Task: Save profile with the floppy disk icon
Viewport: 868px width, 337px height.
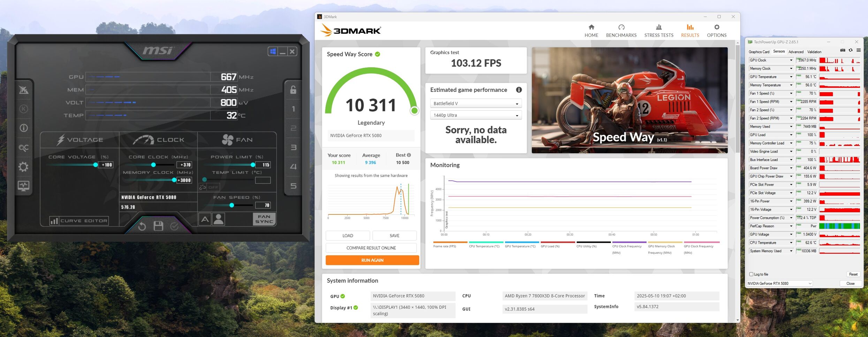Action: pos(158,226)
